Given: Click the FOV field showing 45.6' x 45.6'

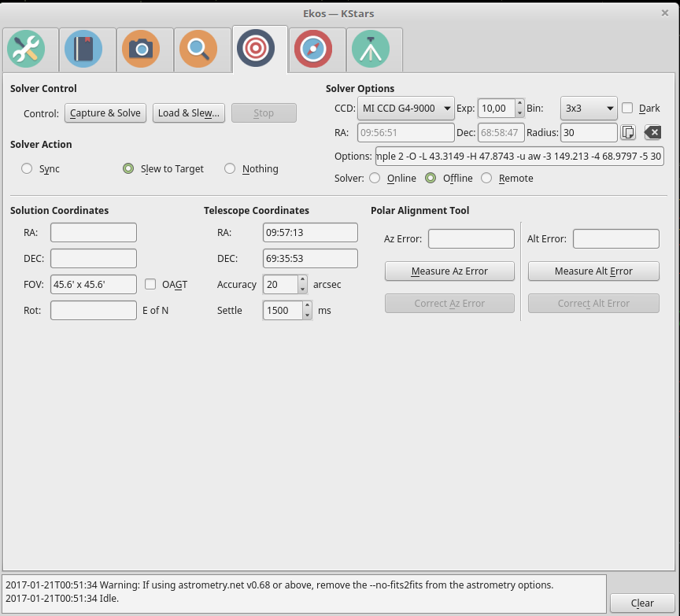Looking at the screenshot, I should click(94, 284).
